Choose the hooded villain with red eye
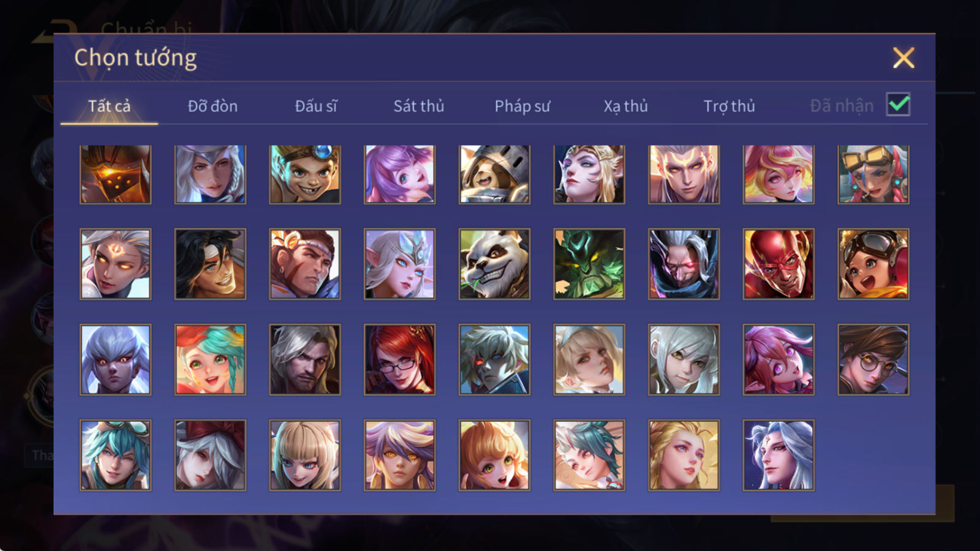The height and width of the screenshot is (551, 980). coord(684,264)
